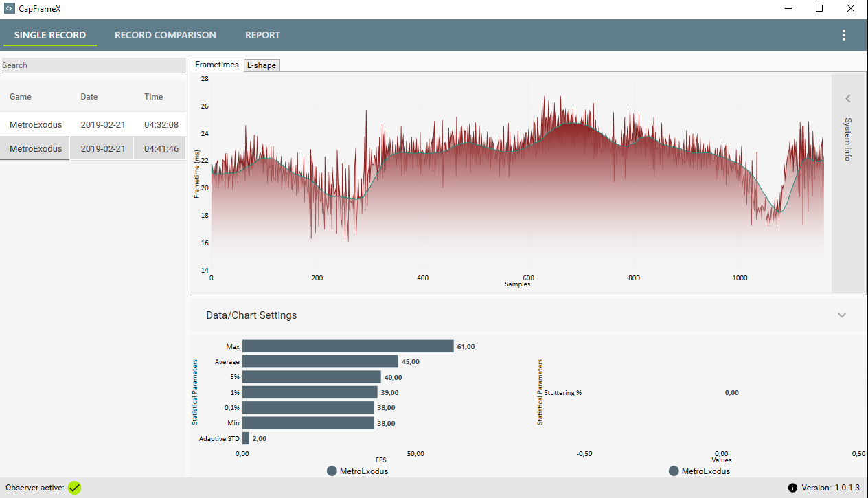Image resolution: width=868 pixels, height=498 pixels.
Task: Minimize the CapFrameX window
Action: pos(788,9)
